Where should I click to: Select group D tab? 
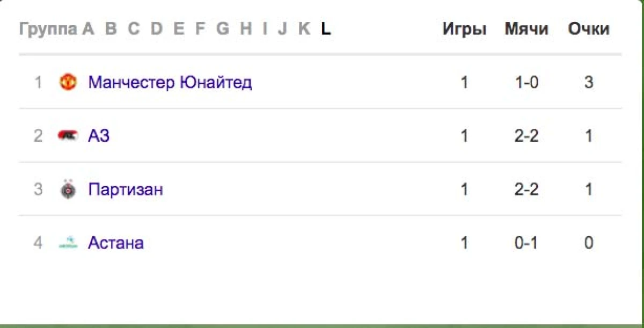[156, 28]
